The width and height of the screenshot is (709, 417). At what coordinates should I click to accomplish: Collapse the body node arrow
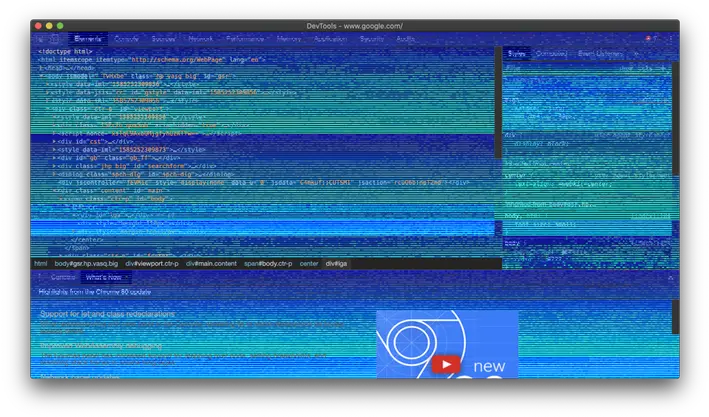(x=42, y=76)
